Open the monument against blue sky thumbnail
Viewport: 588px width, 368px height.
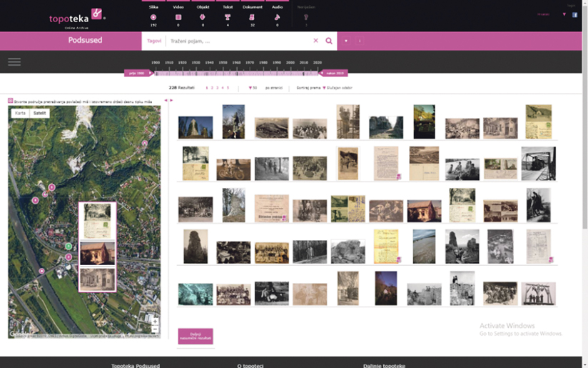196,127
